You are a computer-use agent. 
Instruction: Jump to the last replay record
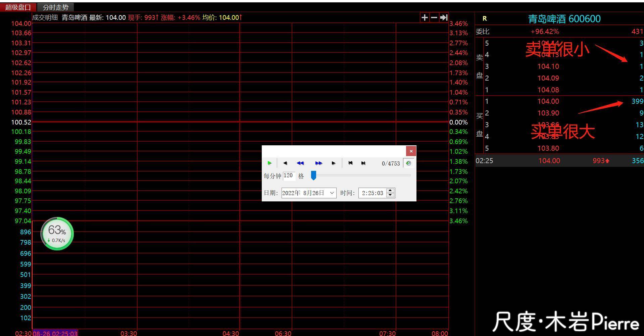pyautogui.click(x=363, y=163)
